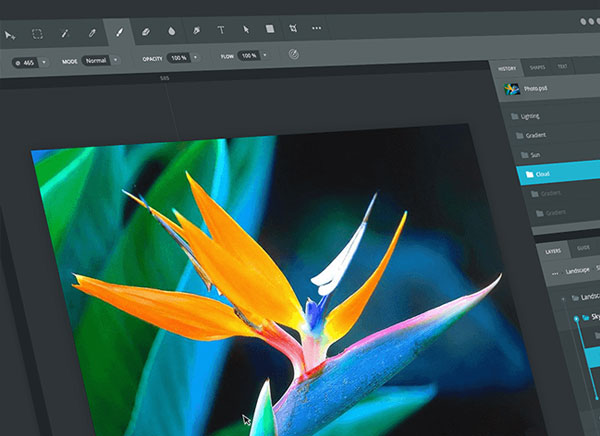The width and height of the screenshot is (600, 436).
Task: Click the Mode field showing Normal
Action: tap(96, 60)
